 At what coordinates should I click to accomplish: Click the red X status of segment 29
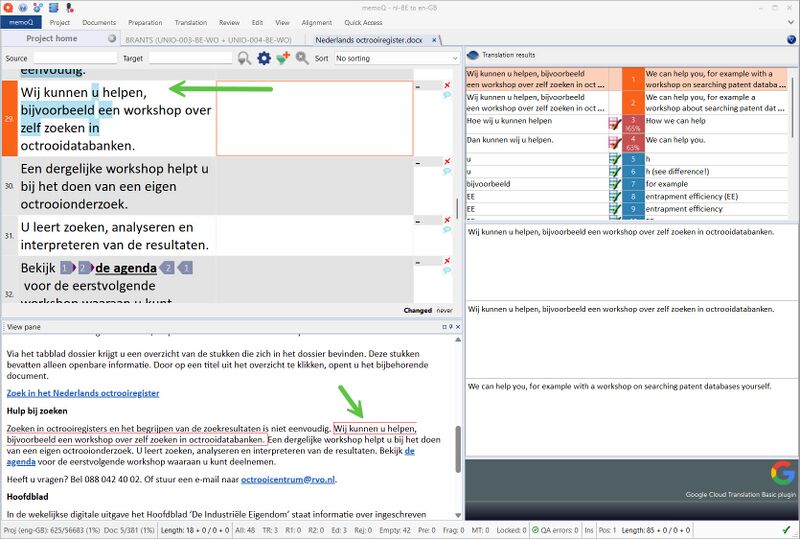click(447, 85)
